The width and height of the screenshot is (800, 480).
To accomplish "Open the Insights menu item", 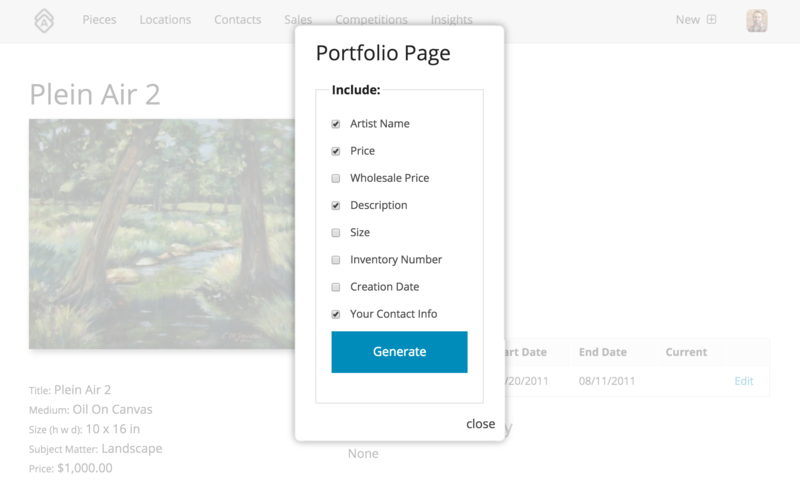I will point(452,19).
